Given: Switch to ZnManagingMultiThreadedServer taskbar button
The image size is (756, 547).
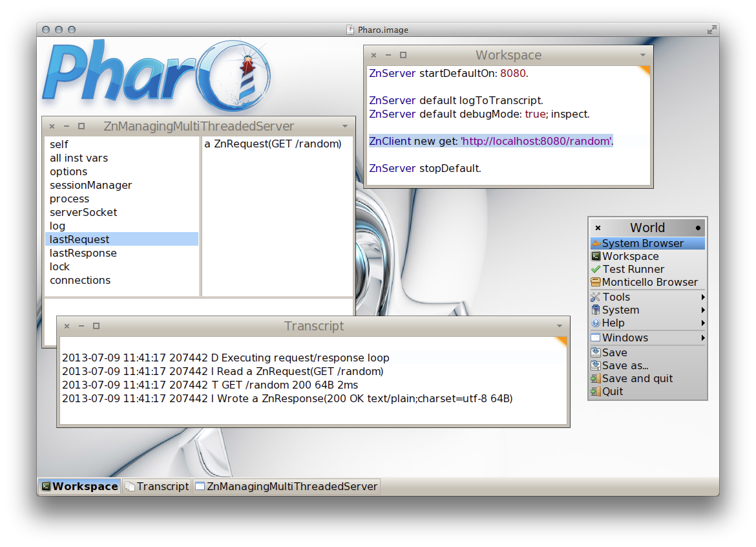Looking at the screenshot, I should point(286,486).
